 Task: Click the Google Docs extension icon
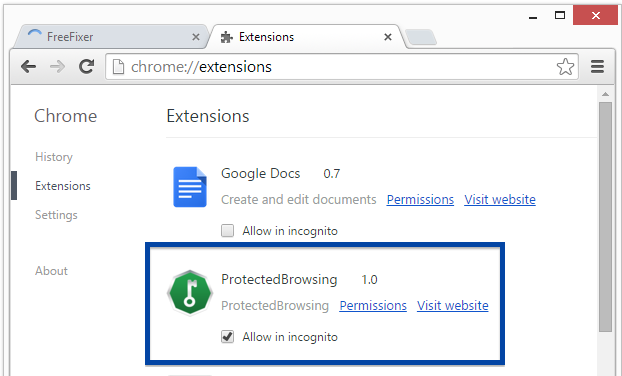point(190,187)
